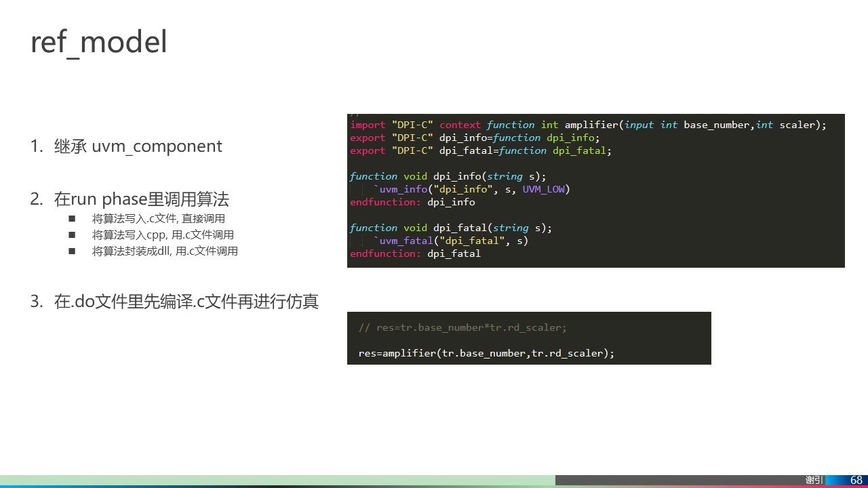Select the commented res=tr.base_number line
Screen dimensions: 868x488
(462, 327)
